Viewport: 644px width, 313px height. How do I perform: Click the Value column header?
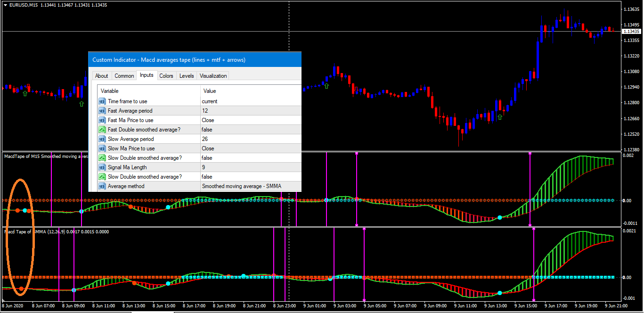(209, 91)
